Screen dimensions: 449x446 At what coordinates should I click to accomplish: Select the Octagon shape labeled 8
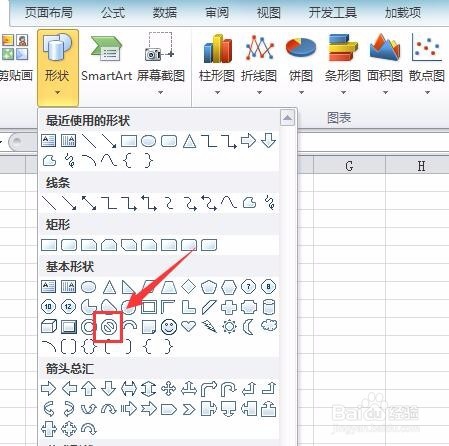click(x=269, y=287)
